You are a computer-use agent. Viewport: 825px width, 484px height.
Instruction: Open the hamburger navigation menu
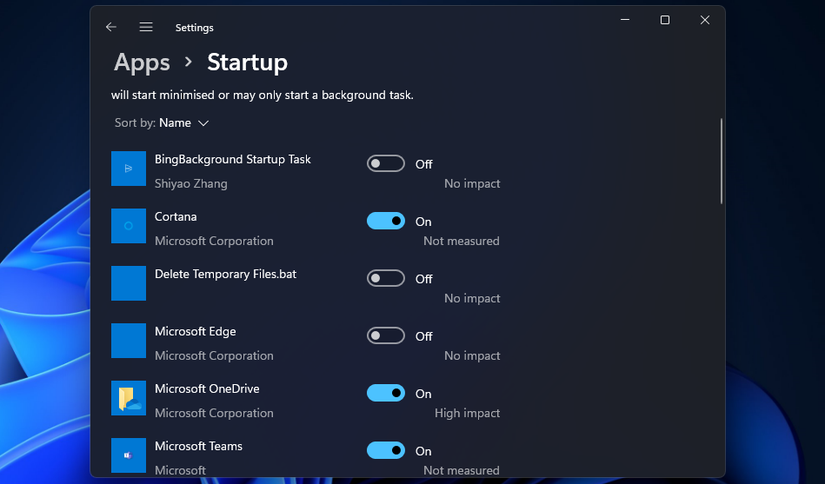pos(146,27)
